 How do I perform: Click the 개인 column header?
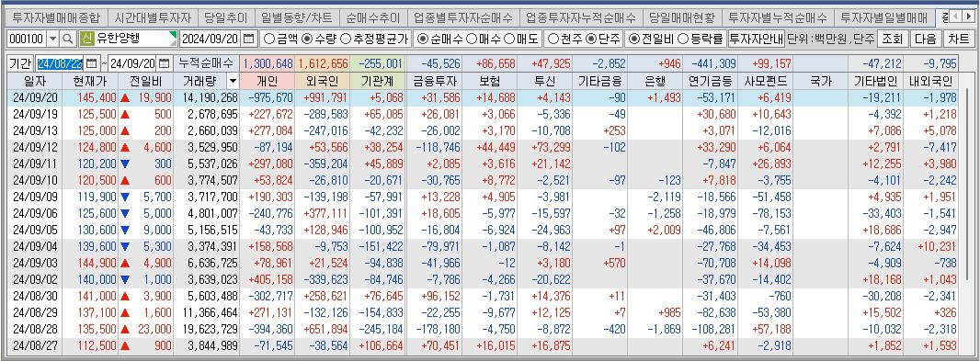pos(267,81)
